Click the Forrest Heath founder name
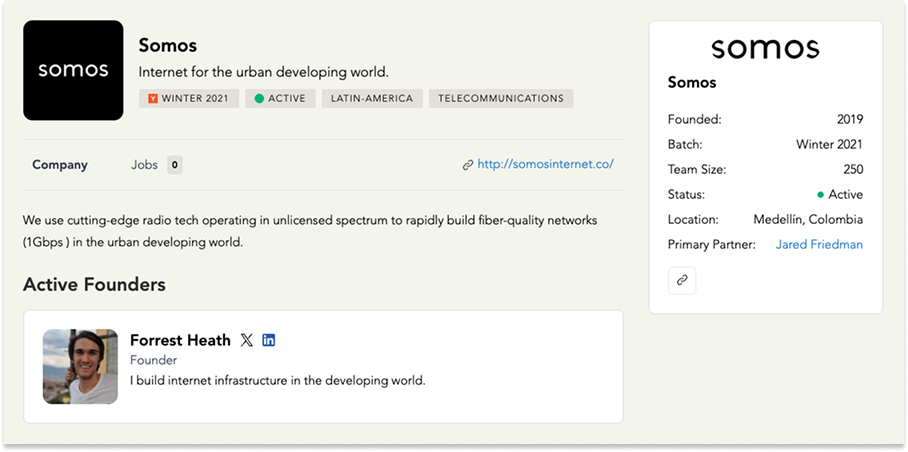908x452 pixels. tap(180, 340)
